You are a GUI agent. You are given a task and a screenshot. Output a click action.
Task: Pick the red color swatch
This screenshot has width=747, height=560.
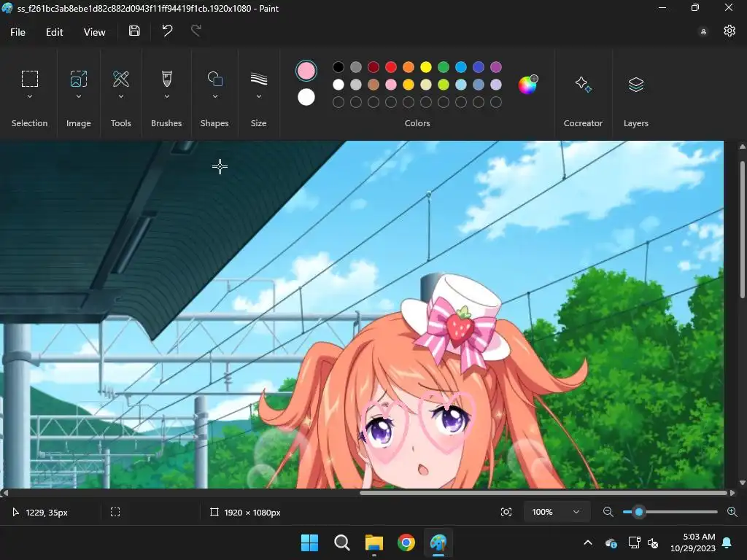click(x=391, y=67)
